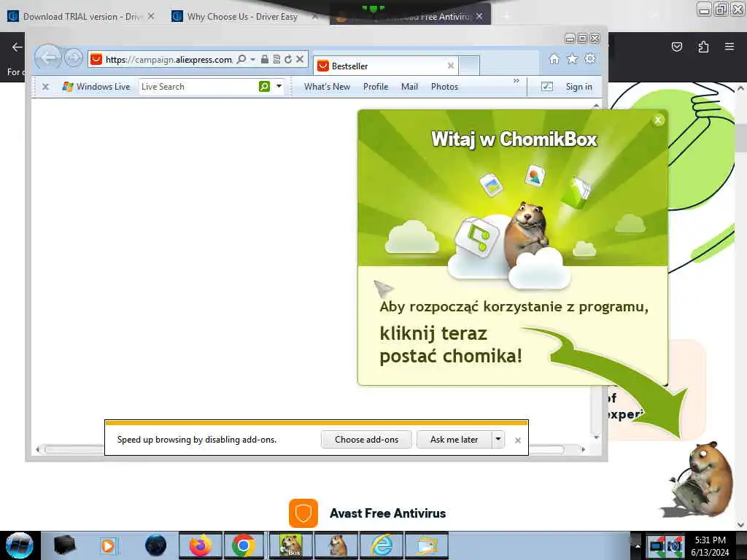Expand more toolbar items chevron
This screenshot has height=560, width=747.
516,81
